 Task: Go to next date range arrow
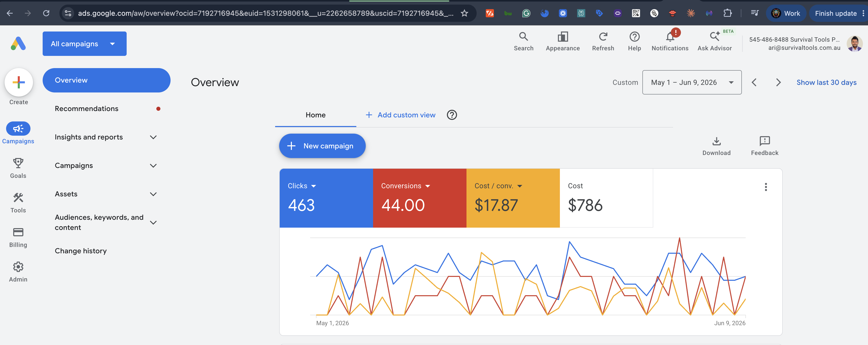(778, 82)
